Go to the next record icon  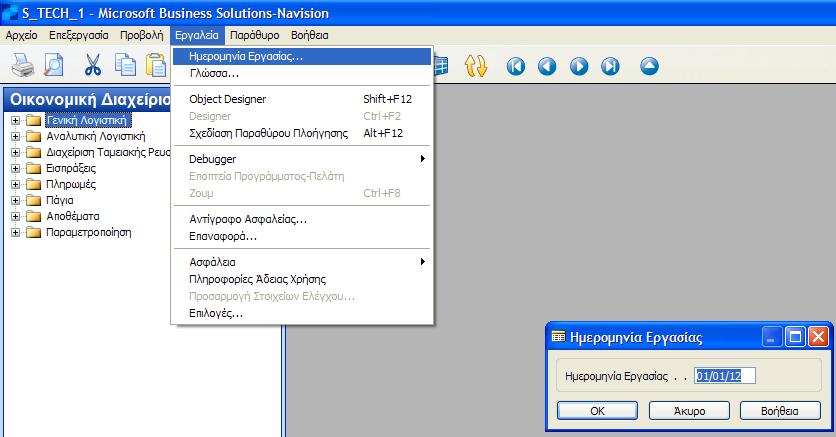pyautogui.click(x=579, y=67)
